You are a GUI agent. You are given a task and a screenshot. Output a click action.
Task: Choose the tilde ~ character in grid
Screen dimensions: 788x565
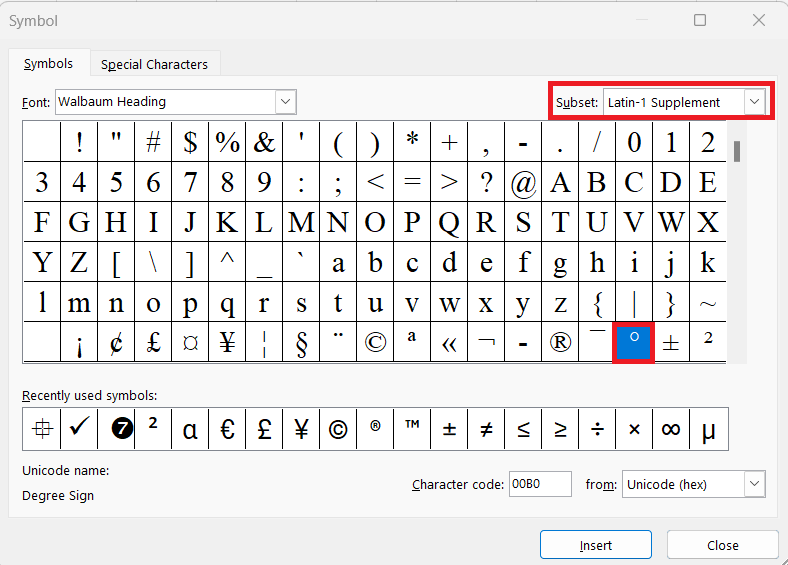coord(708,302)
